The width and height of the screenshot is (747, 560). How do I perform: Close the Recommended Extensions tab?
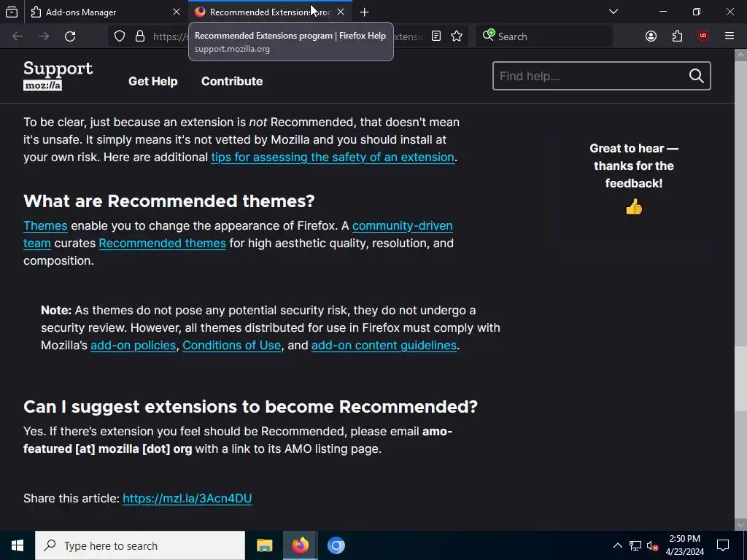point(341,12)
